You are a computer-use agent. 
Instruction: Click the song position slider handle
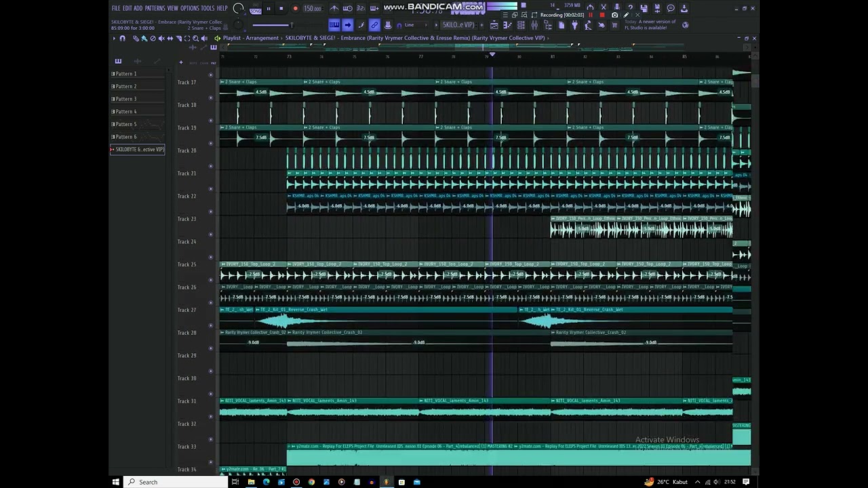tap(292, 25)
